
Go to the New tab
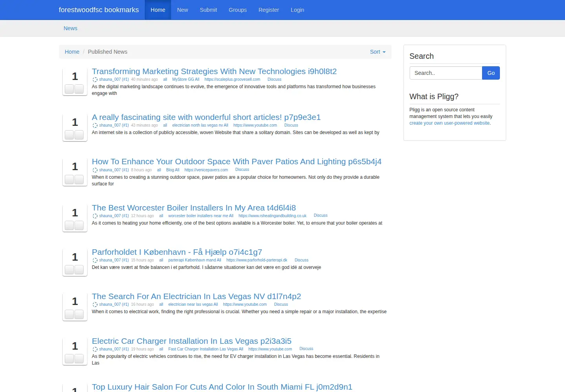182,10
